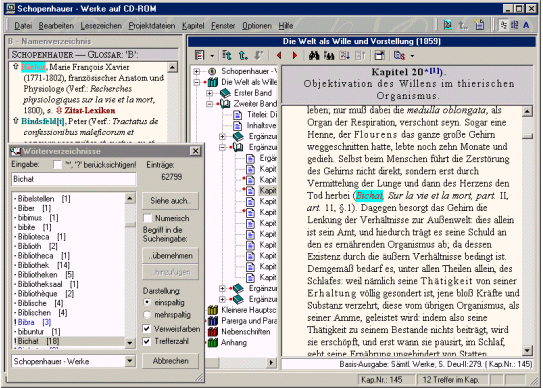Viewport: 543px width, 388px height.
Task: Click the Parerga und Paralipomena blue books icon
Action: (x=213, y=321)
